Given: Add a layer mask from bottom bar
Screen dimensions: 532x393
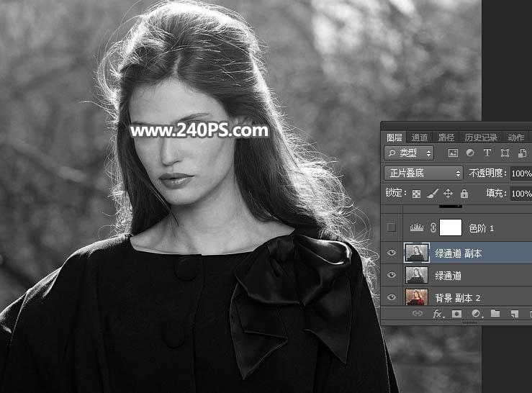Looking at the screenshot, I should (x=456, y=314).
